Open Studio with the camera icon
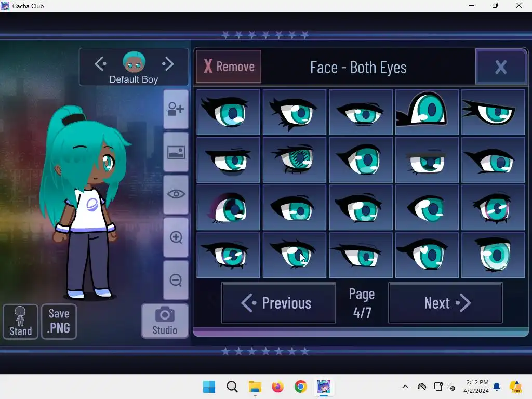 [165, 321]
